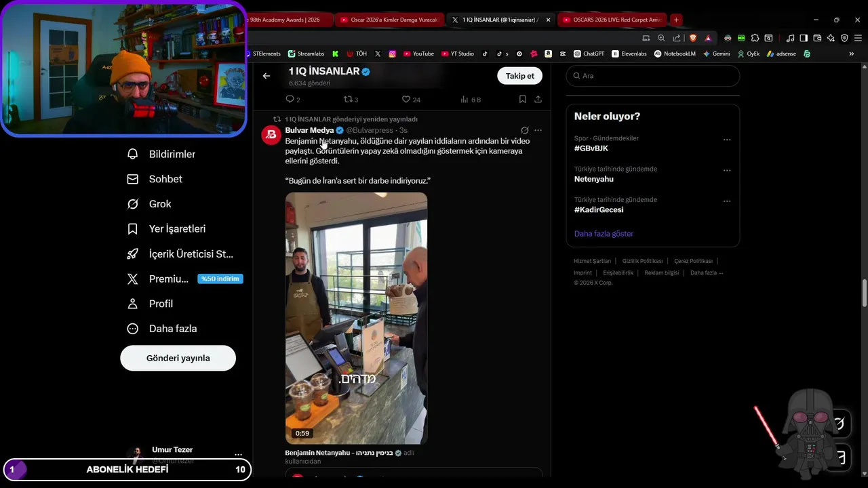Open the adsense bookmark
The image size is (868, 488).
point(781,54)
